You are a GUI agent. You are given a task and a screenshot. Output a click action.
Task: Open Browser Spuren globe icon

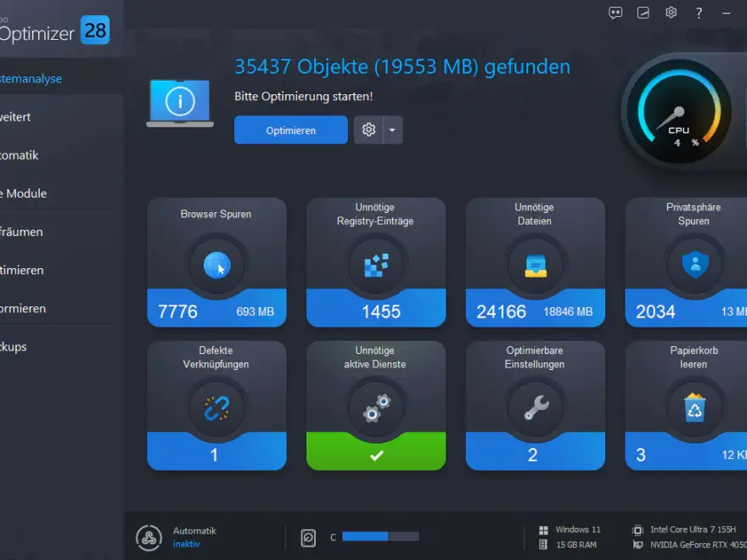[216, 266]
